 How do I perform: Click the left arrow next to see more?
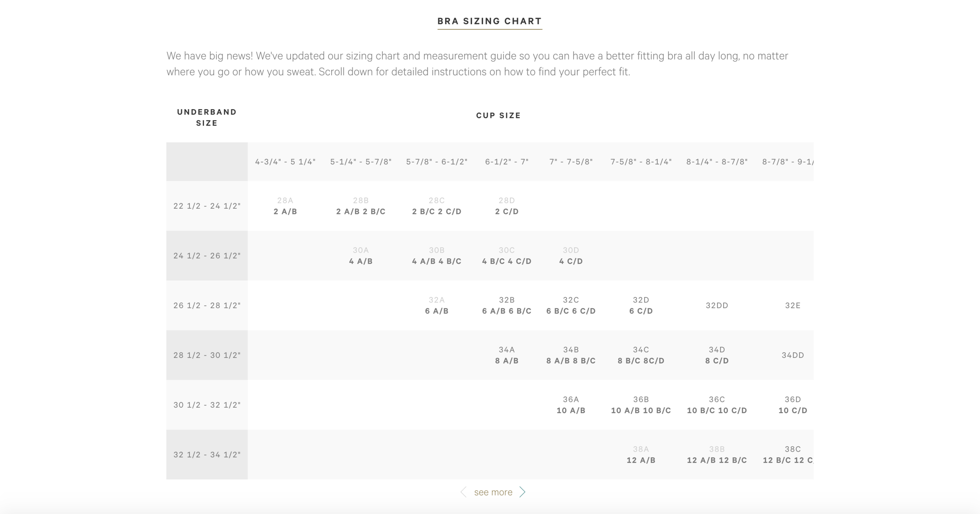463,492
